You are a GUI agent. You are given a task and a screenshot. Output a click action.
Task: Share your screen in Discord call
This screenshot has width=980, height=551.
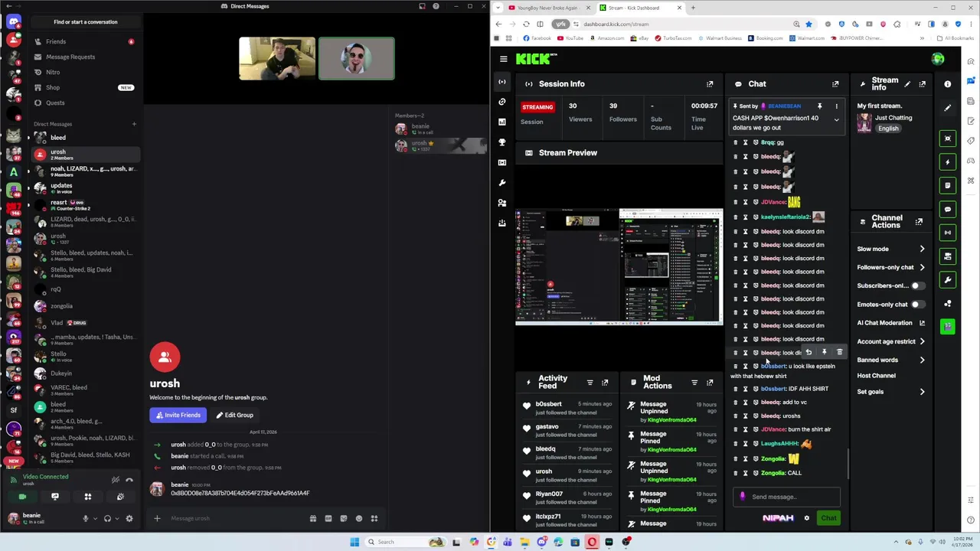pyautogui.click(x=55, y=497)
